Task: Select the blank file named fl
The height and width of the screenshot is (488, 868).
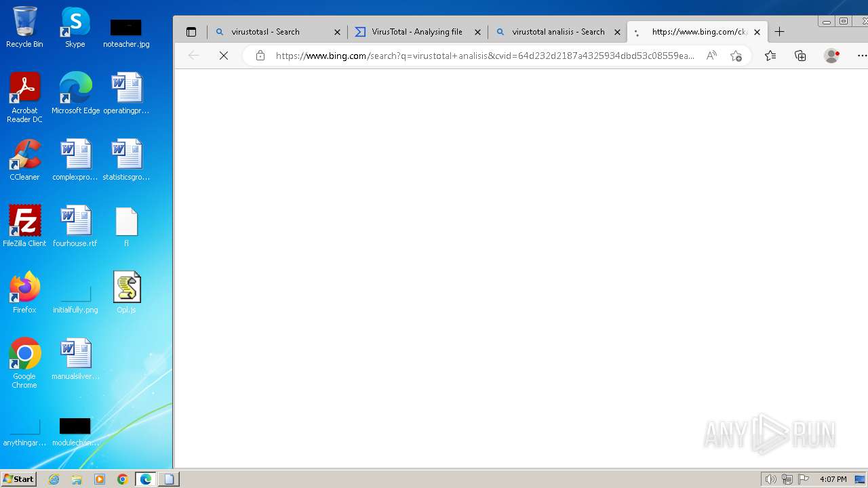Action: coord(126,226)
